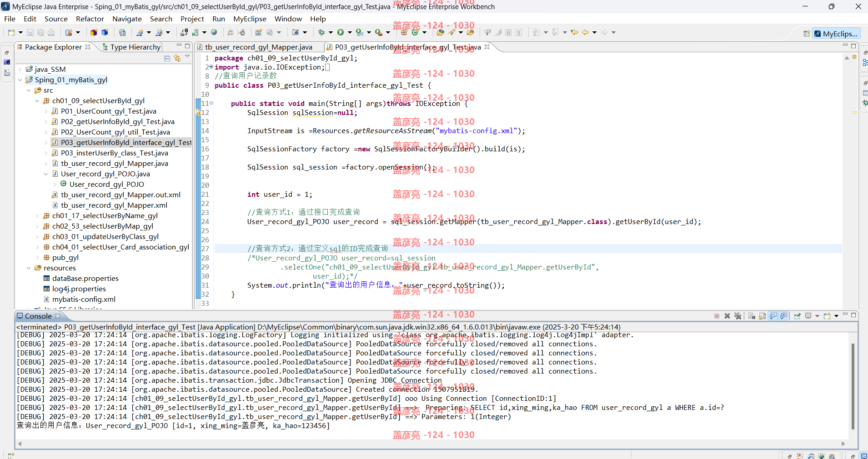Open the Debug dropdown arrow
The image size is (868, 459).
point(331,32)
